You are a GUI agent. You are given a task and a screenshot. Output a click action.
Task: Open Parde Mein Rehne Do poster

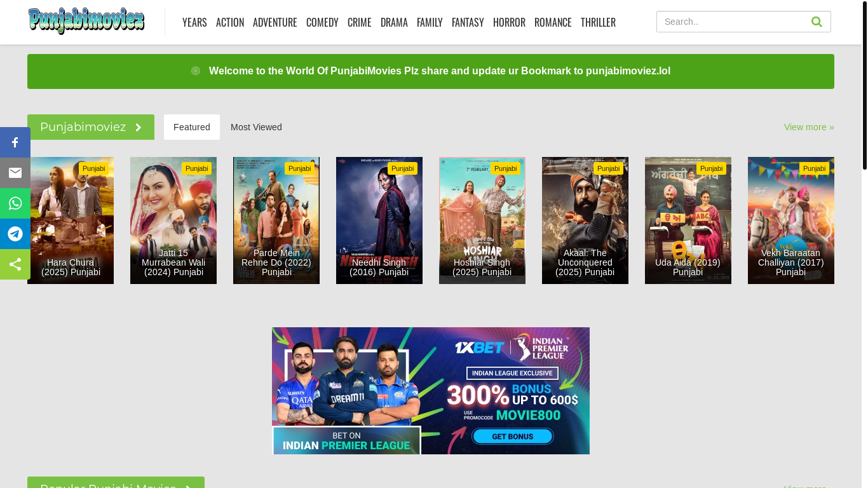(x=276, y=220)
